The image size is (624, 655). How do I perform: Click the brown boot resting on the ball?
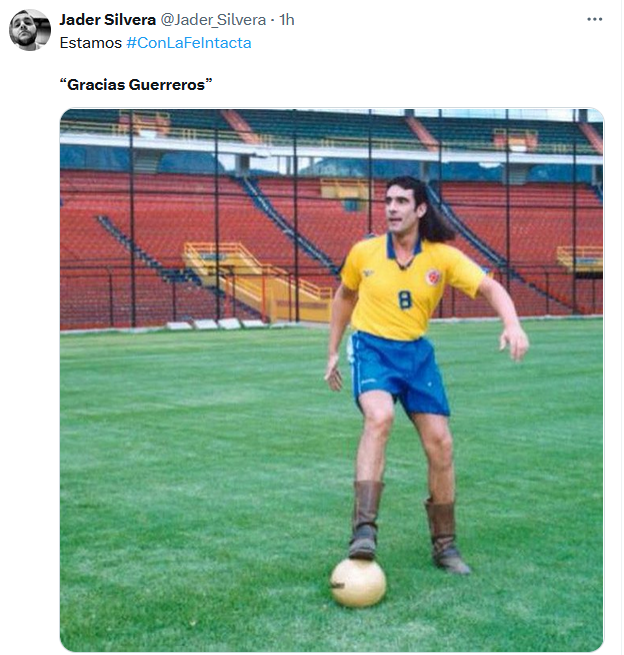click(365, 520)
